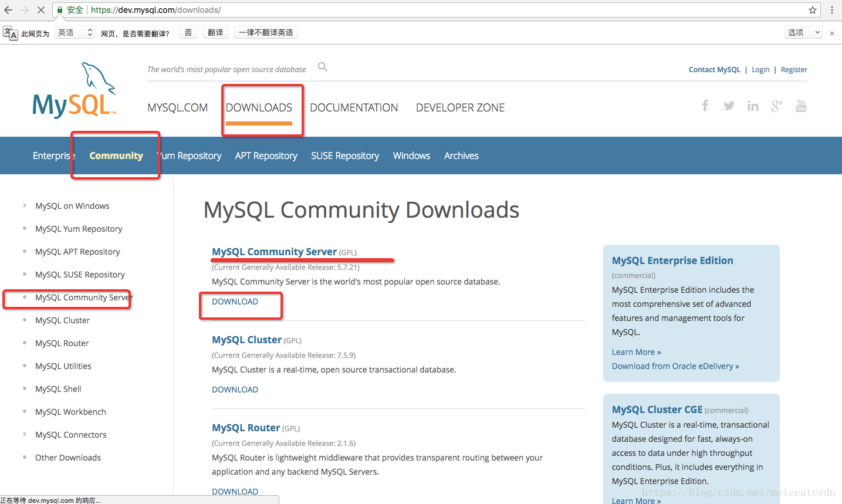Screen dimensions: 842x504
Task: Click the never translate English button
Action: pos(266,33)
